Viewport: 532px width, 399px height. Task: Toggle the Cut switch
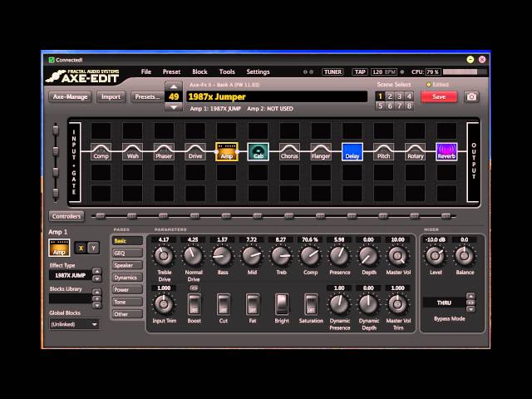(224, 304)
